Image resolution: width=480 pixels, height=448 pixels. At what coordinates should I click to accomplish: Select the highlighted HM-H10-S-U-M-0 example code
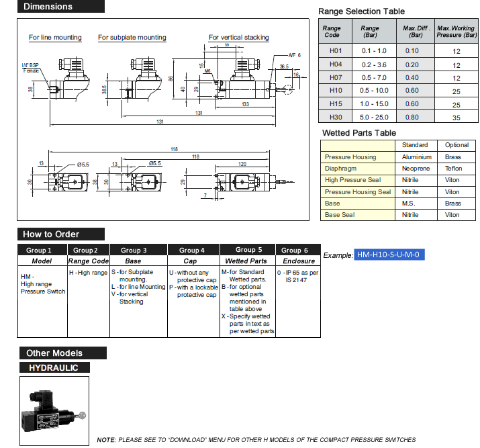pos(390,255)
